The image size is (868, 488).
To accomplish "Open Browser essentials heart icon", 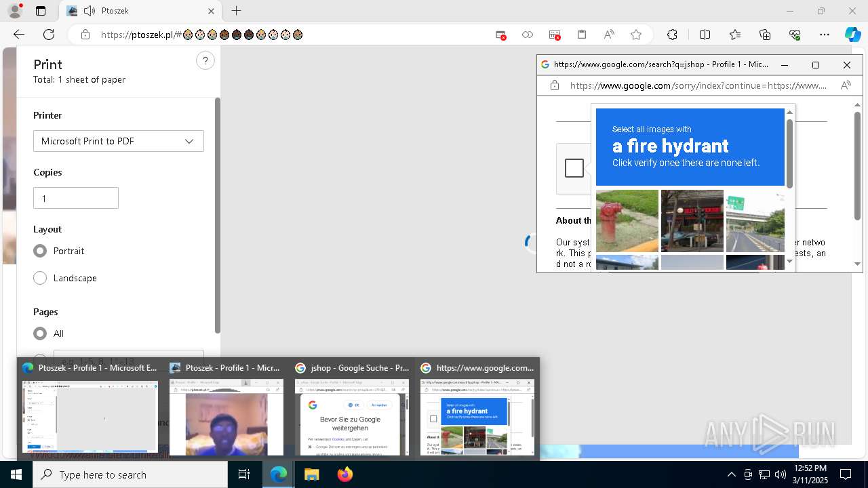I will [795, 35].
